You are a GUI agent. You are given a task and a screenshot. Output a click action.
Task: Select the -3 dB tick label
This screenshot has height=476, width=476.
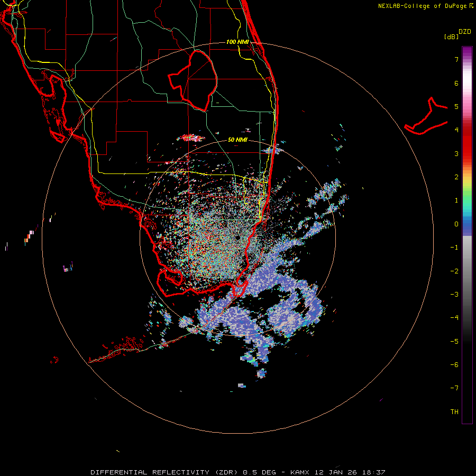coord(454,295)
